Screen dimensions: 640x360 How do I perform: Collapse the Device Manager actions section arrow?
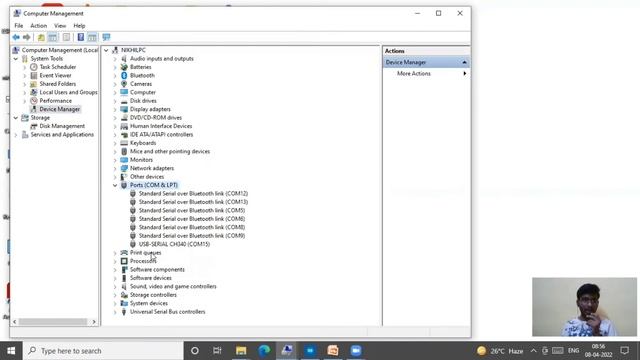tap(464, 62)
